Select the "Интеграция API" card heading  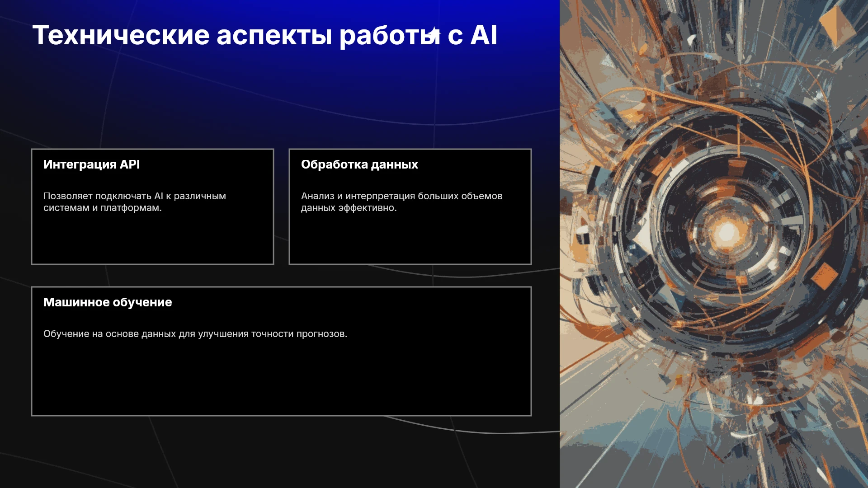(92, 164)
